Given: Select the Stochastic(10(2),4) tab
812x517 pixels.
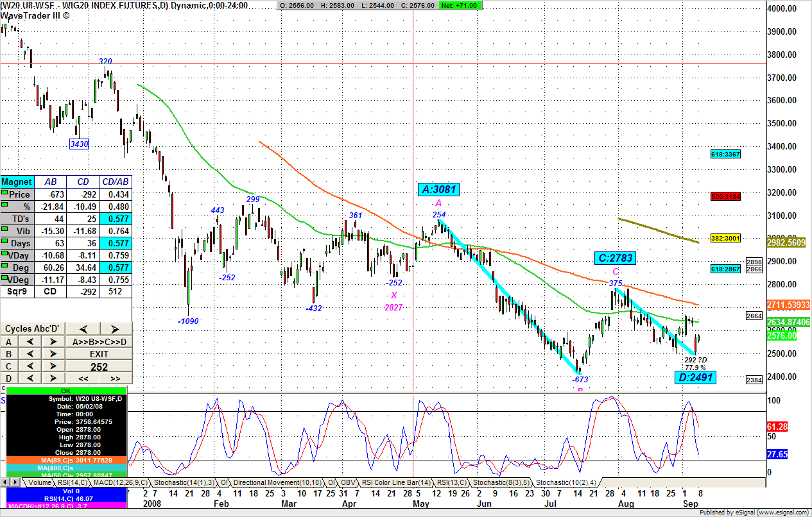Looking at the screenshot, I should pyautogui.click(x=566, y=482).
